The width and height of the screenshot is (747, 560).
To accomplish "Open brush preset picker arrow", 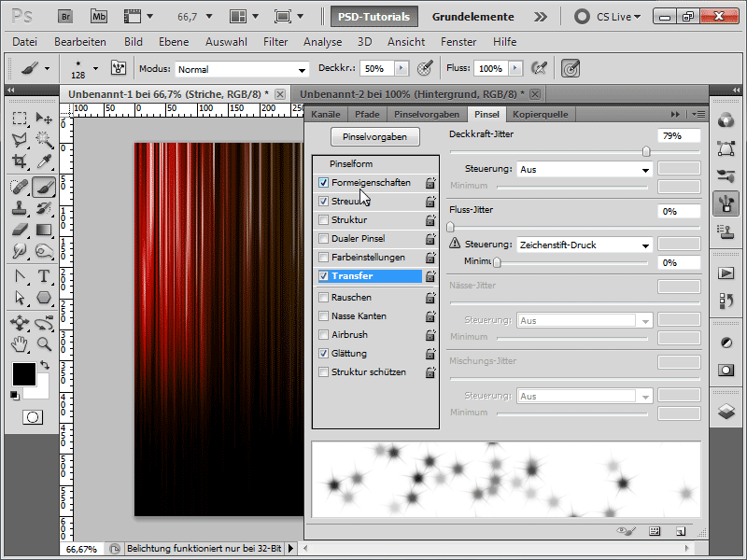I will 95,68.
